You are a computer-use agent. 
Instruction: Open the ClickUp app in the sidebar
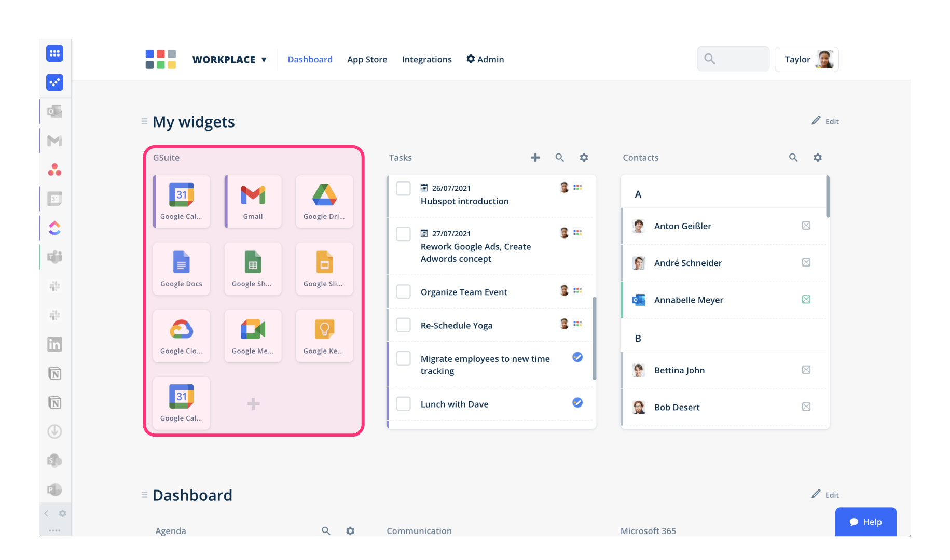tap(54, 228)
